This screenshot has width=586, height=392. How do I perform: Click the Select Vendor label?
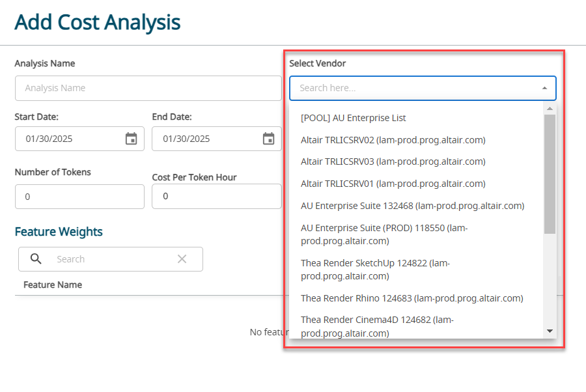pyautogui.click(x=317, y=64)
